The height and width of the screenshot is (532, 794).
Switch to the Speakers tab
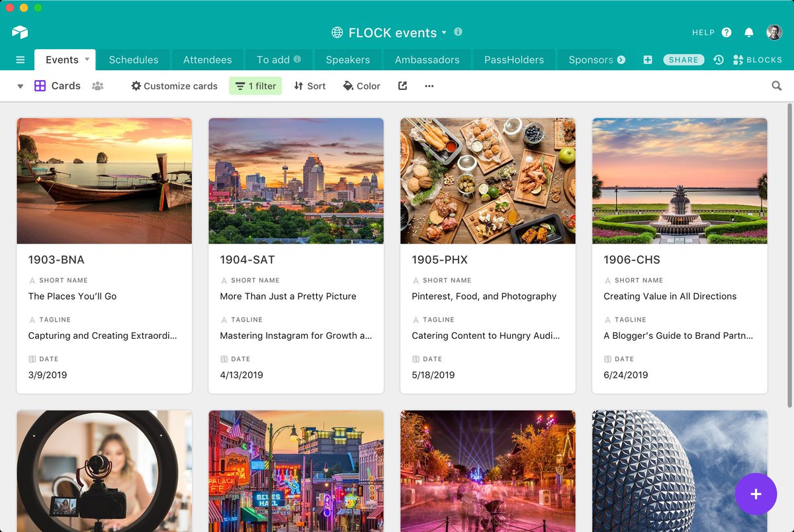point(348,60)
